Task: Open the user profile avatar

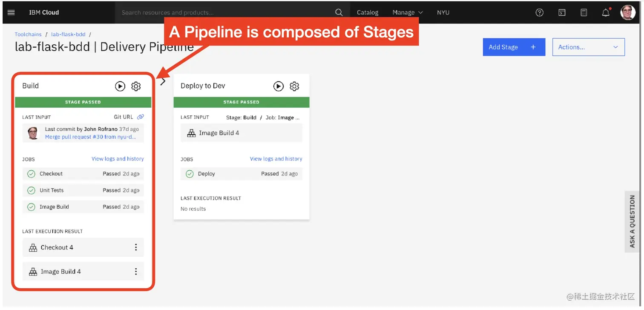Action: (628, 12)
